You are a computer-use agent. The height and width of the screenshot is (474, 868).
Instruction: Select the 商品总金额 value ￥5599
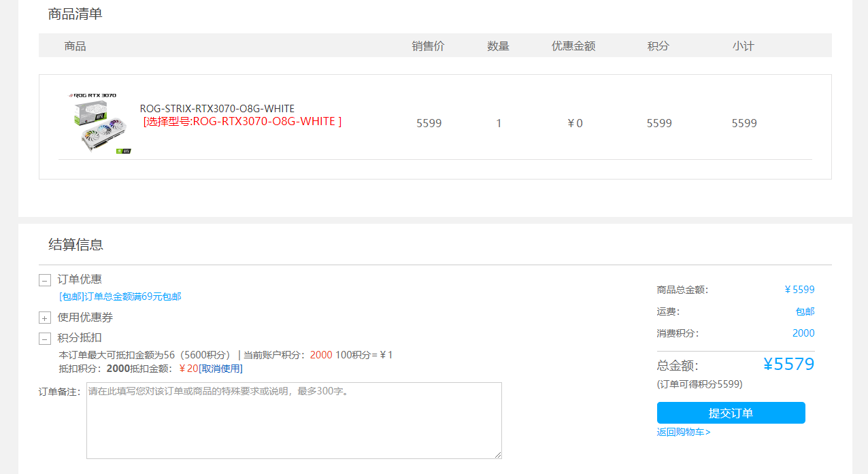coord(799,290)
